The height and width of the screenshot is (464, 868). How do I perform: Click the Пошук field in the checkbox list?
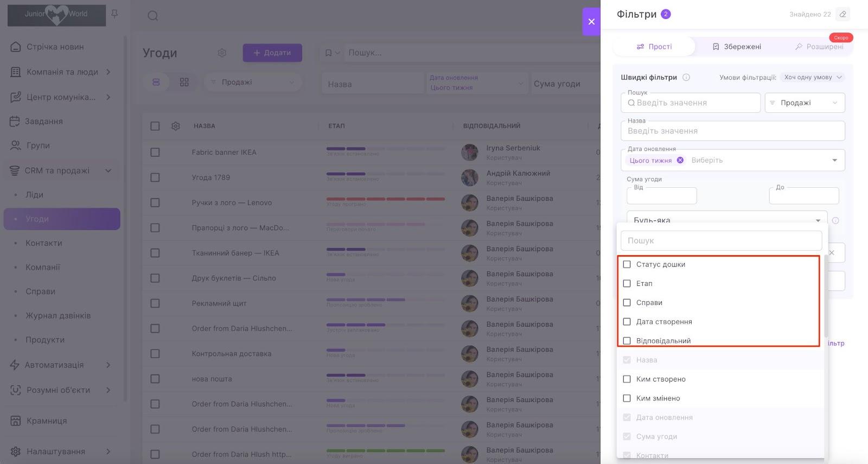pos(721,240)
